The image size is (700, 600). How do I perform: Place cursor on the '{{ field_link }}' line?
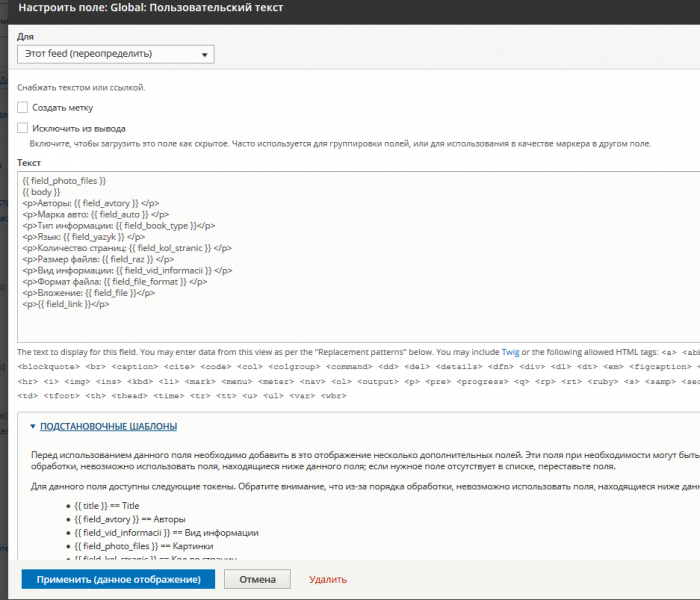65,304
